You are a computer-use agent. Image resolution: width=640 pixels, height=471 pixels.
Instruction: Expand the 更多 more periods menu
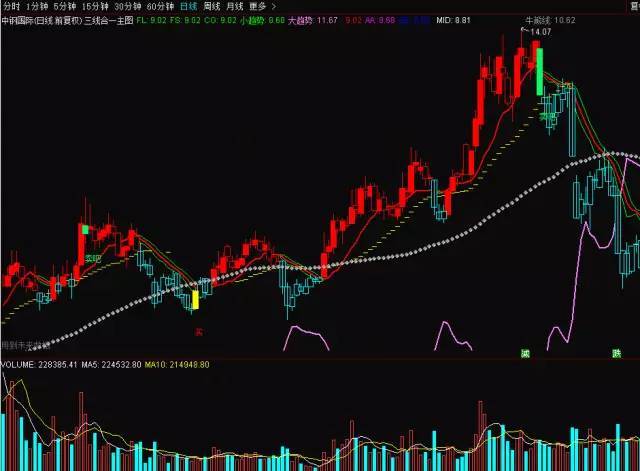pos(262,7)
